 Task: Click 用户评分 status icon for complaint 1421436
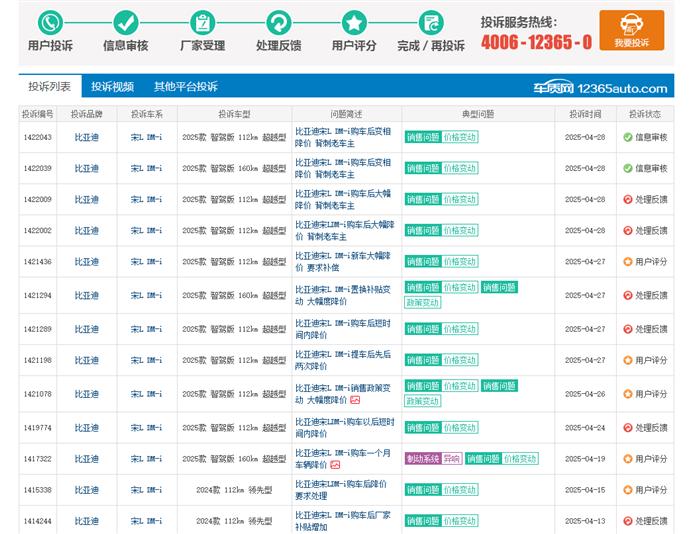click(x=628, y=262)
